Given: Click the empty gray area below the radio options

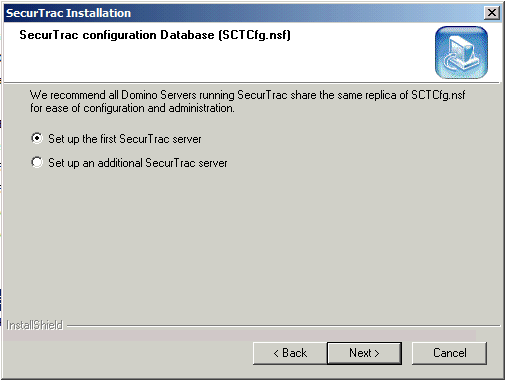Looking at the screenshot, I should click(x=250, y=243).
